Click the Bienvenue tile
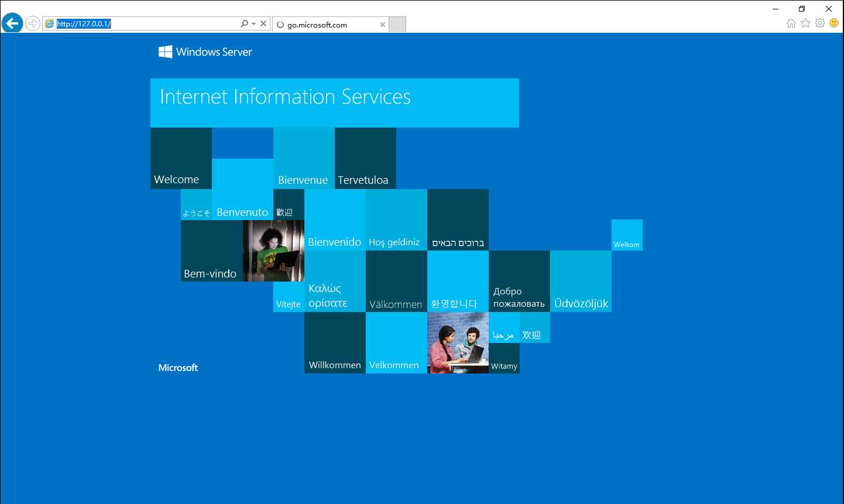 coord(304,158)
